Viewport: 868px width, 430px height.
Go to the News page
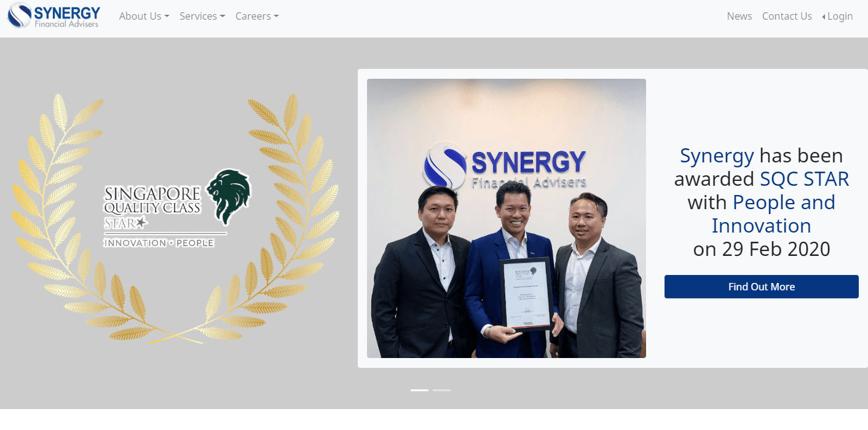740,16
